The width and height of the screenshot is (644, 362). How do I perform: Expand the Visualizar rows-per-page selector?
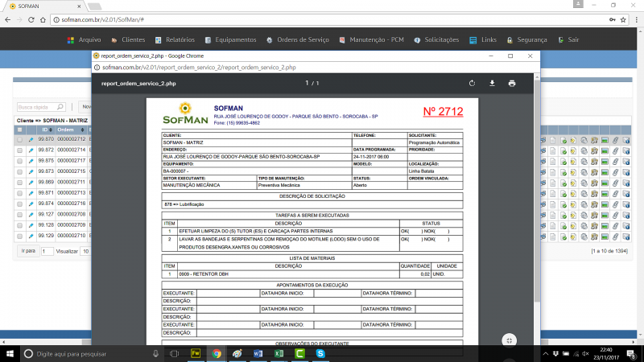tap(85, 251)
